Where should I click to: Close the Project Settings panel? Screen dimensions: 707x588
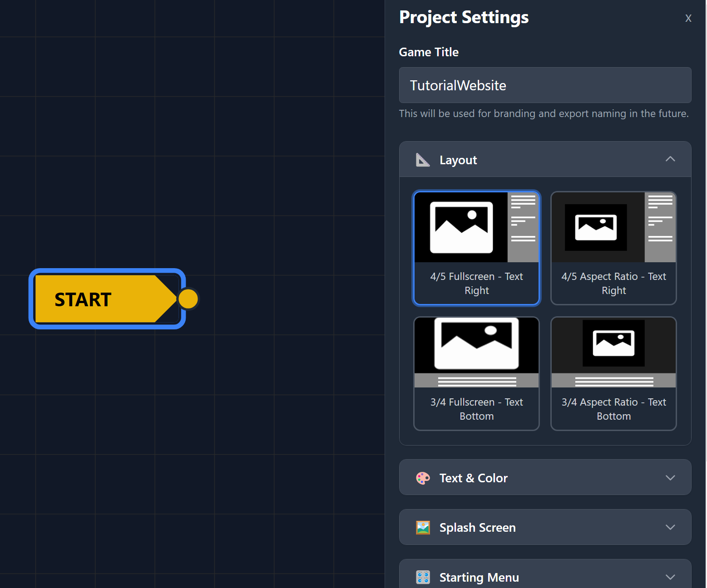[x=688, y=18]
